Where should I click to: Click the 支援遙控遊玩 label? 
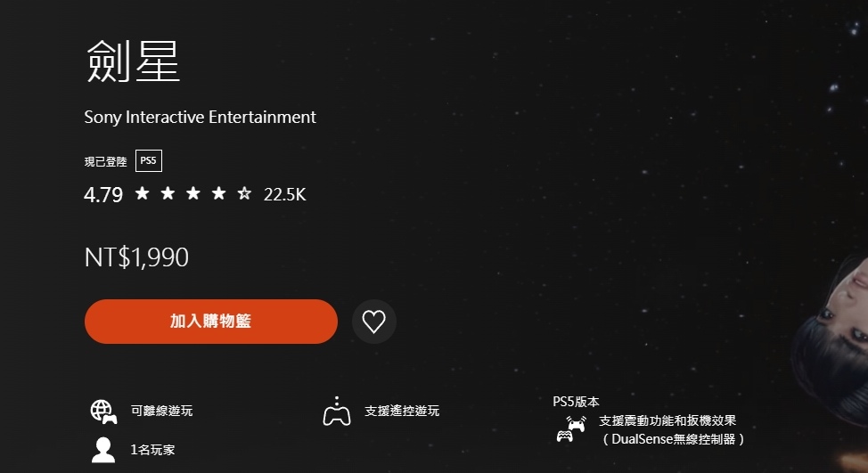(402, 411)
